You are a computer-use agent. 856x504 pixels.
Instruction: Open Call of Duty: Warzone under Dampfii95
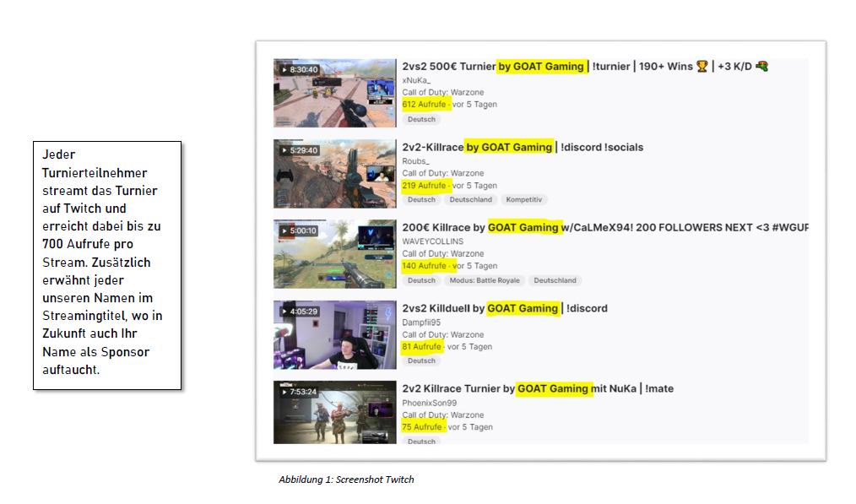442,334
